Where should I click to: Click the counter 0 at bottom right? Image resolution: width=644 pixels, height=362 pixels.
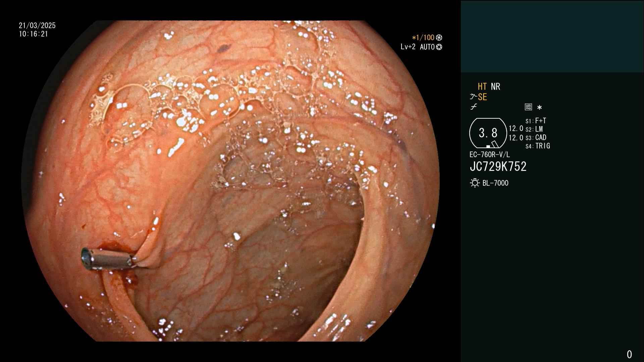coord(629,354)
